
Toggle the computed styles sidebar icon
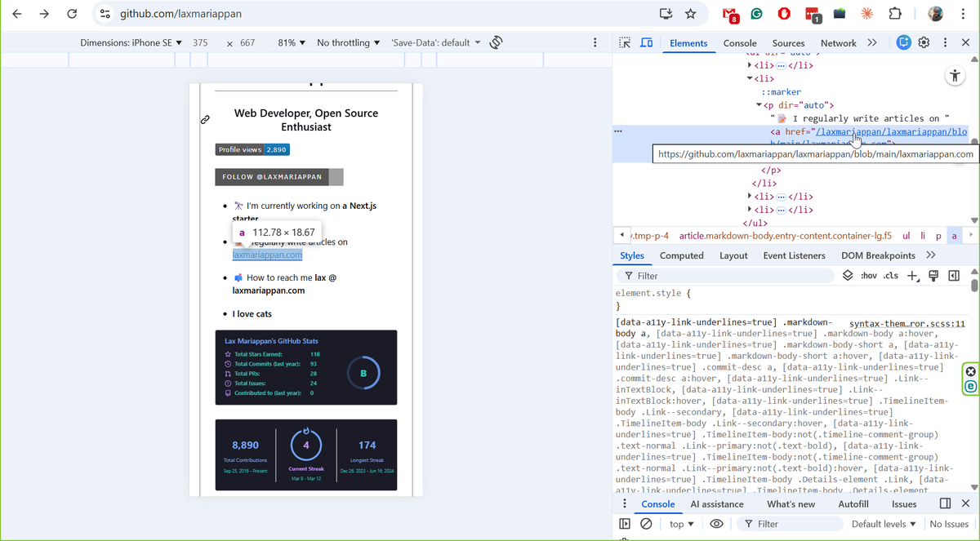953,276
